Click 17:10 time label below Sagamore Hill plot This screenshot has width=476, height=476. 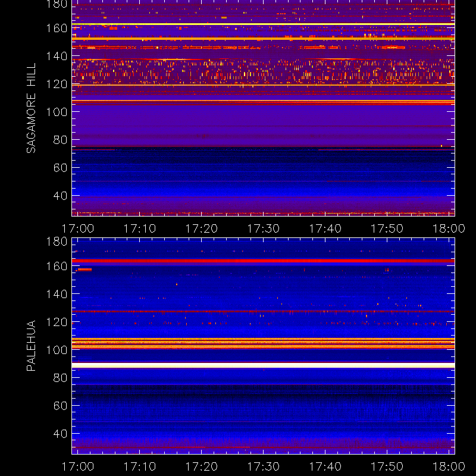(140, 228)
